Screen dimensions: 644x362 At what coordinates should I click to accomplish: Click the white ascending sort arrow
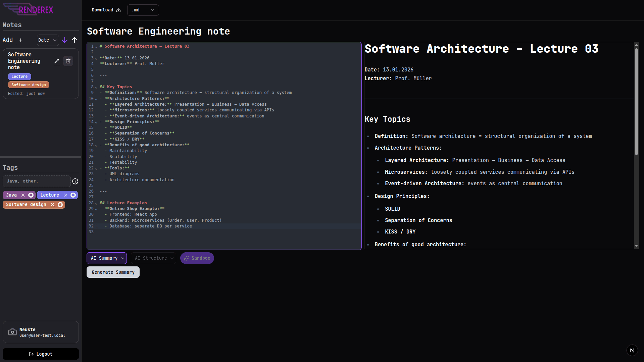tap(75, 40)
